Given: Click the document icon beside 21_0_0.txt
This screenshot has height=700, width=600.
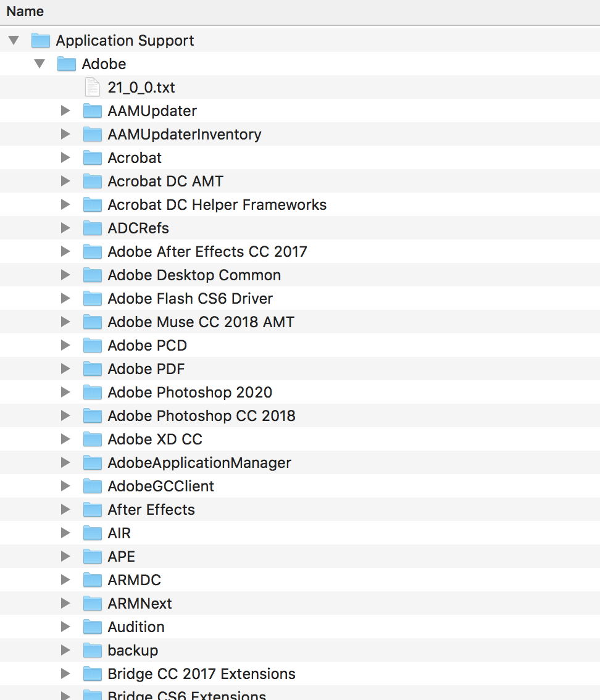Looking at the screenshot, I should (93, 87).
